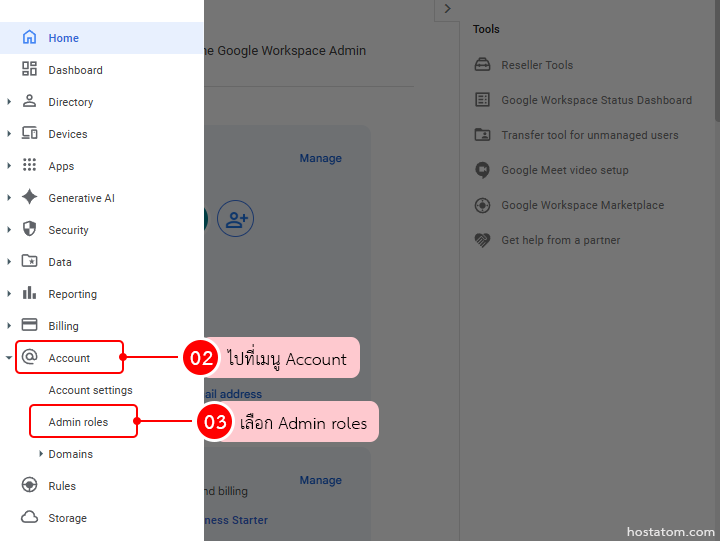Open Google Meet video setup link

point(565,170)
